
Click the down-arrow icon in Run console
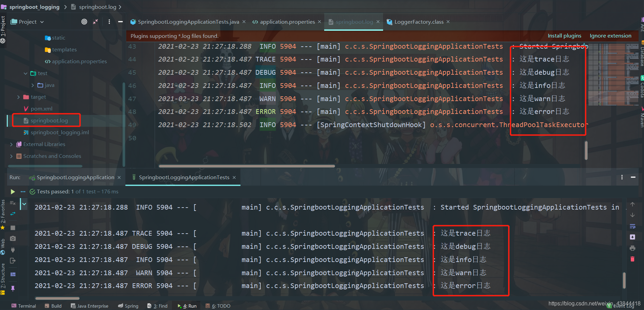pyautogui.click(x=632, y=215)
